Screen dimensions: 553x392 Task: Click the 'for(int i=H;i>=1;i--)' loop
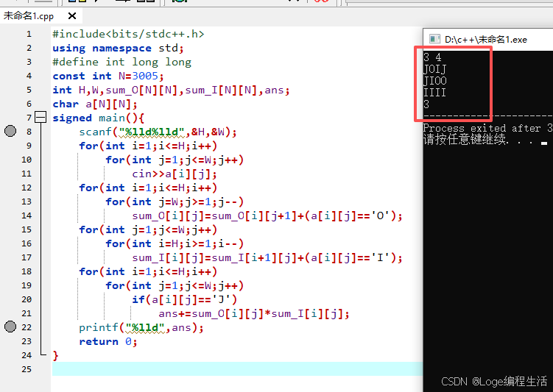(175, 243)
